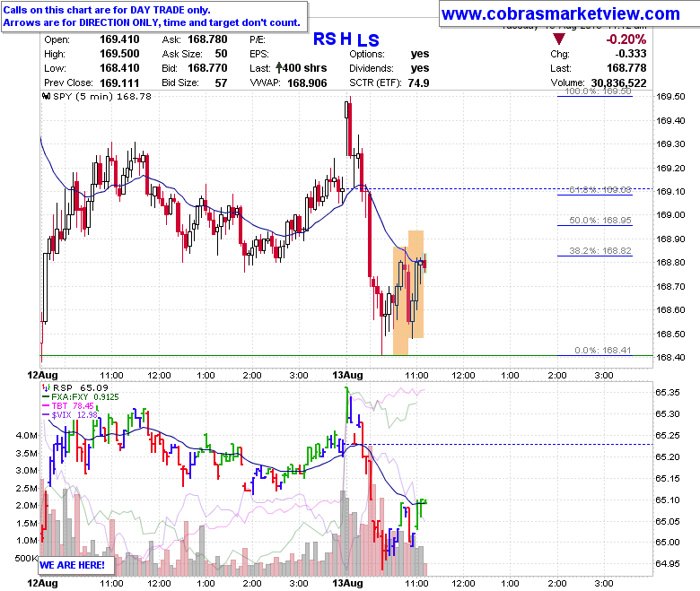700x591 pixels.
Task: Click the Last value 168.778
Action: click(x=626, y=68)
